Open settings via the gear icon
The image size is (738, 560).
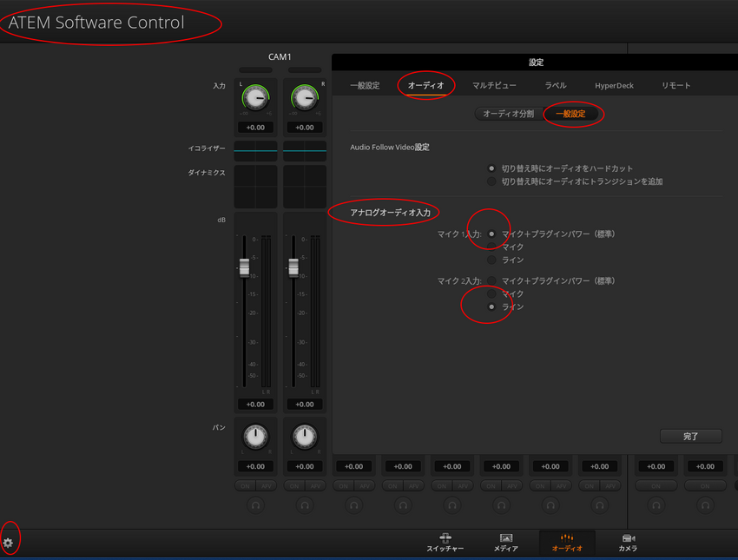click(x=8, y=543)
